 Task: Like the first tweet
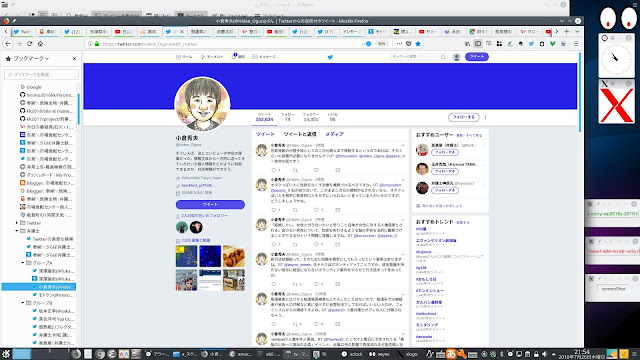(316, 170)
